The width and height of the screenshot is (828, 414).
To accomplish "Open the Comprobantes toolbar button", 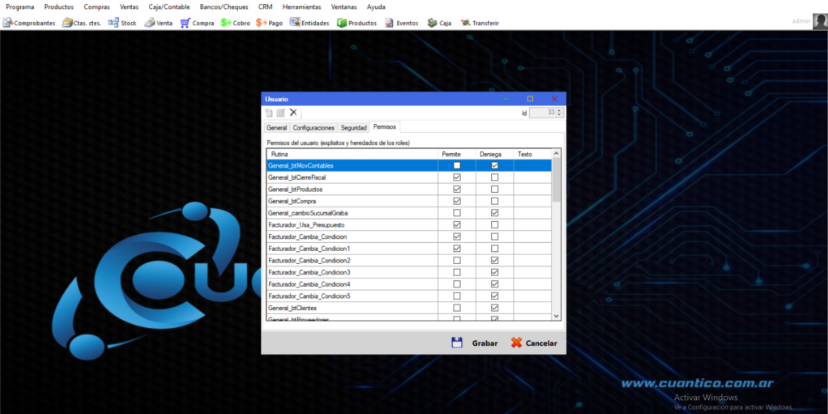I will (29, 23).
